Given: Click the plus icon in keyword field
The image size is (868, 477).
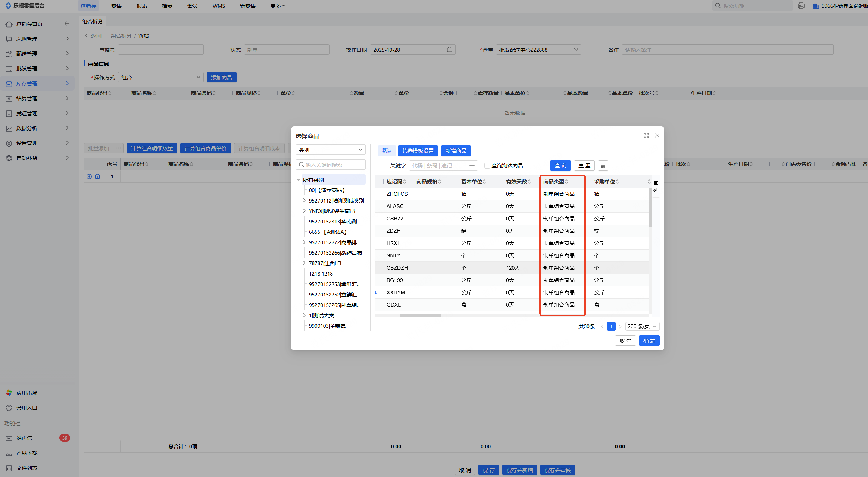Looking at the screenshot, I should coord(472,166).
